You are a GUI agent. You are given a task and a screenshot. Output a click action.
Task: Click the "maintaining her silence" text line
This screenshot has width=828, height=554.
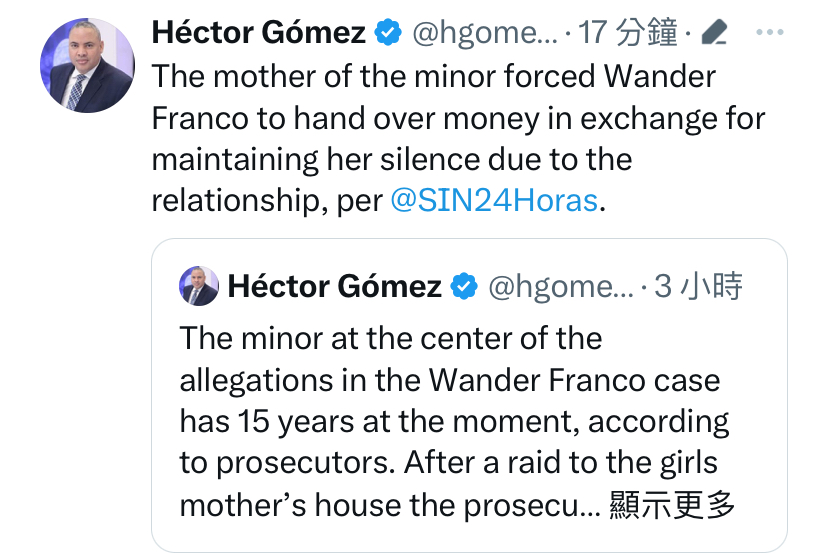(392, 159)
